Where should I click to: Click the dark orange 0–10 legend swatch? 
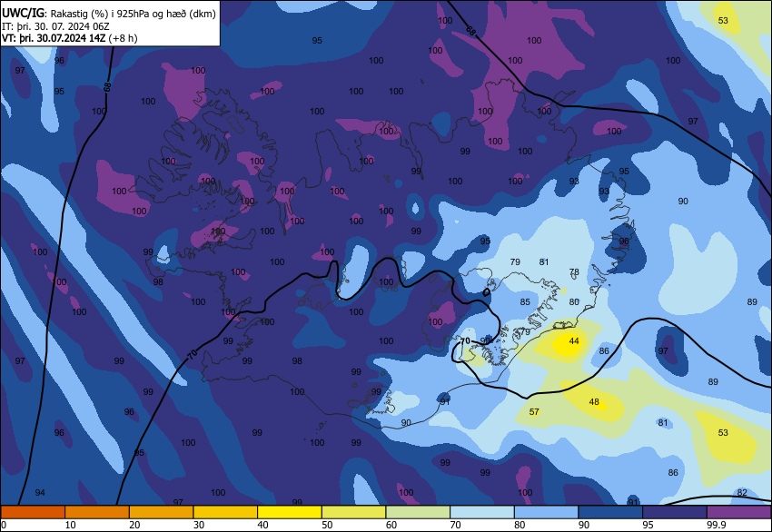33,512
